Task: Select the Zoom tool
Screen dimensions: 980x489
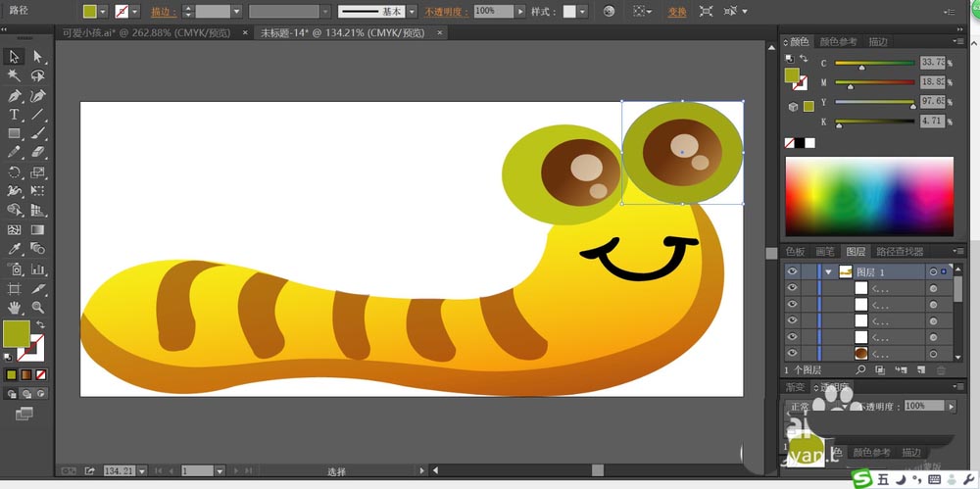Action: 37,307
